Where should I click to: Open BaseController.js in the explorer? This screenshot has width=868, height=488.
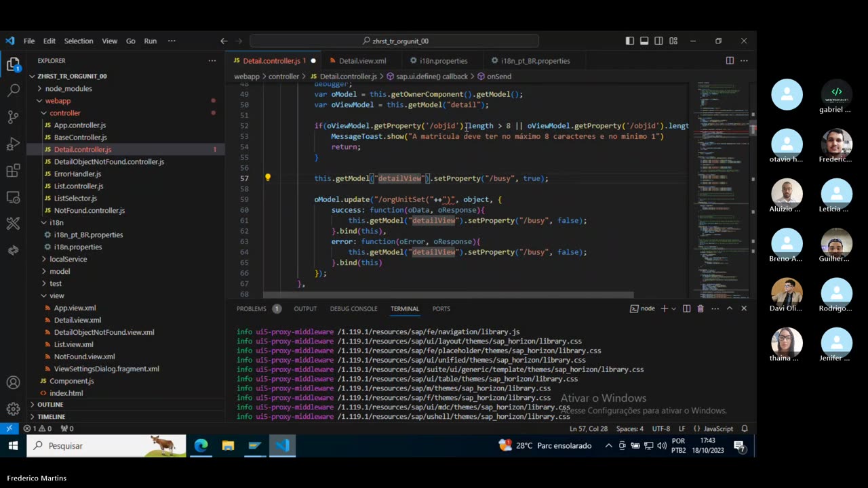pyautogui.click(x=80, y=138)
